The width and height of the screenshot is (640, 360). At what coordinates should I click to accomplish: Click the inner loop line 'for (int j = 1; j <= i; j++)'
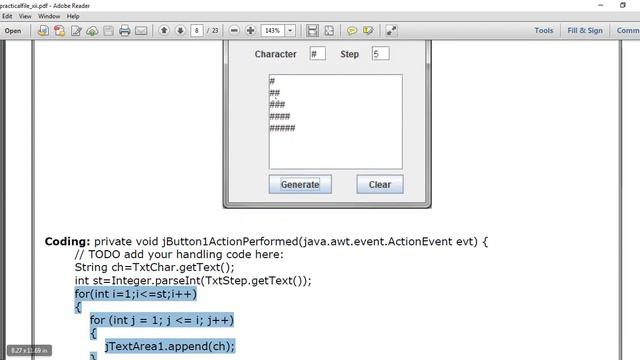pyautogui.click(x=162, y=320)
